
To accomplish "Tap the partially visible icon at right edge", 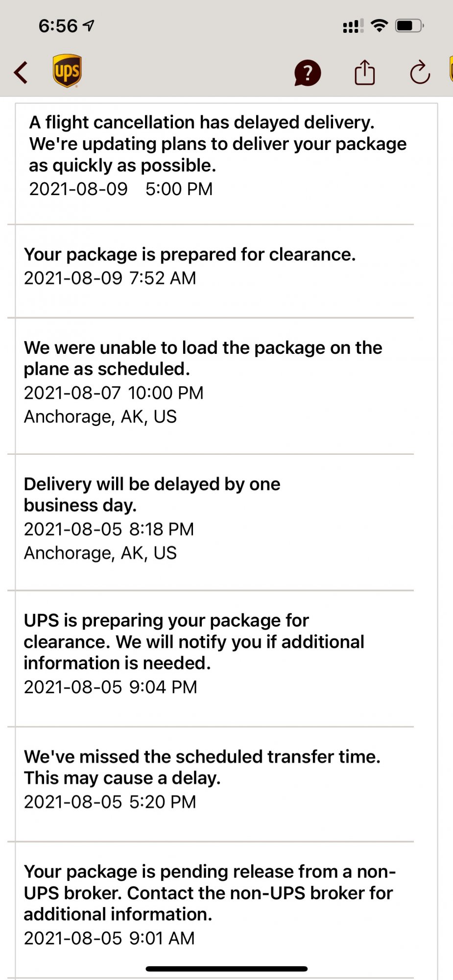I will (451, 69).
